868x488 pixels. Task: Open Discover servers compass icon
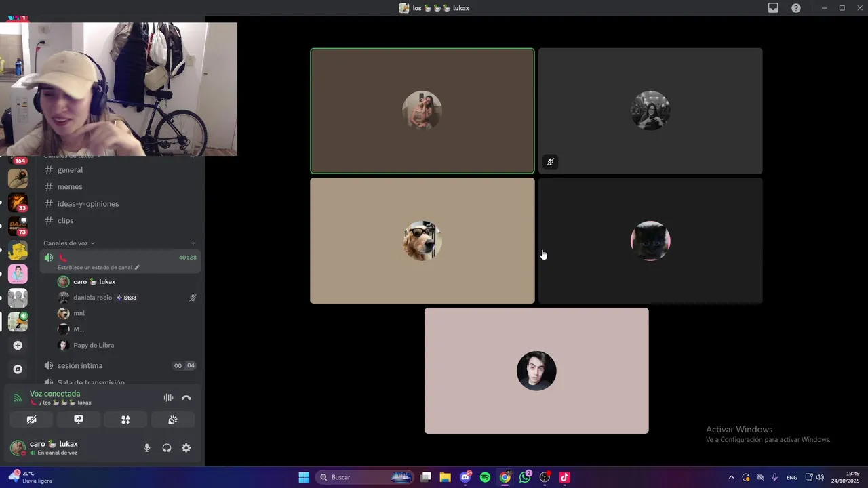[x=18, y=369]
